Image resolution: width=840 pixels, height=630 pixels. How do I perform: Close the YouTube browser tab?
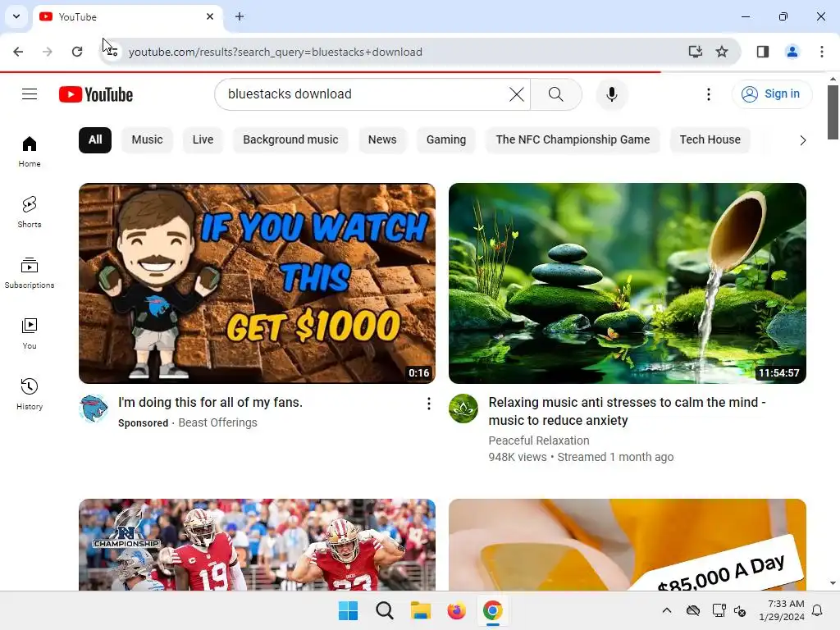coord(210,16)
